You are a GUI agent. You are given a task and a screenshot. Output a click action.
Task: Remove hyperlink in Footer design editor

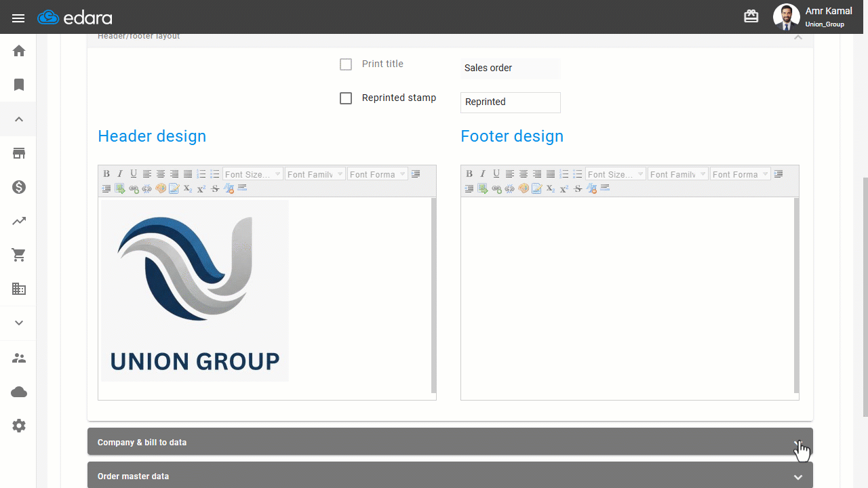[510, 188]
